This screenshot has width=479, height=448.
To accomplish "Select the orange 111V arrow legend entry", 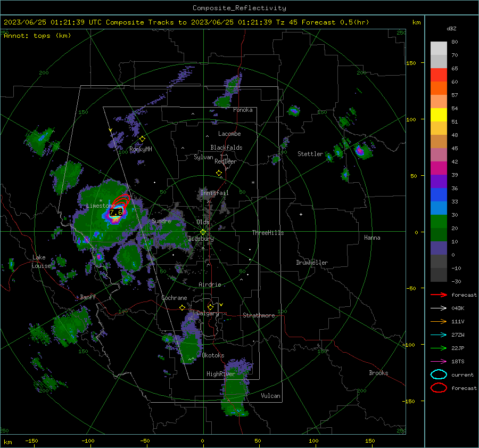I will [439, 321].
